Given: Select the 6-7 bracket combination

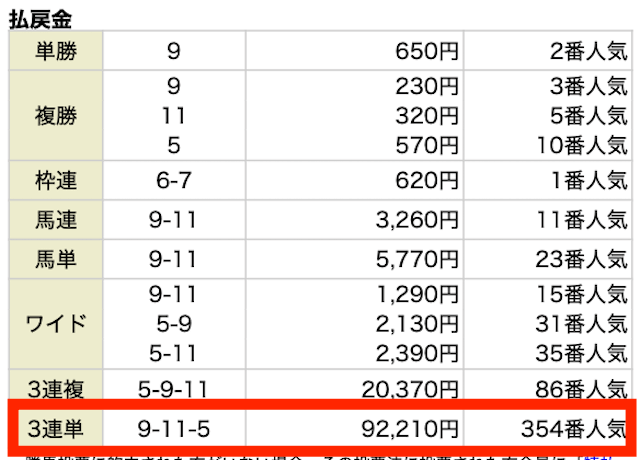Looking at the screenshot, I should coord(174,180).
